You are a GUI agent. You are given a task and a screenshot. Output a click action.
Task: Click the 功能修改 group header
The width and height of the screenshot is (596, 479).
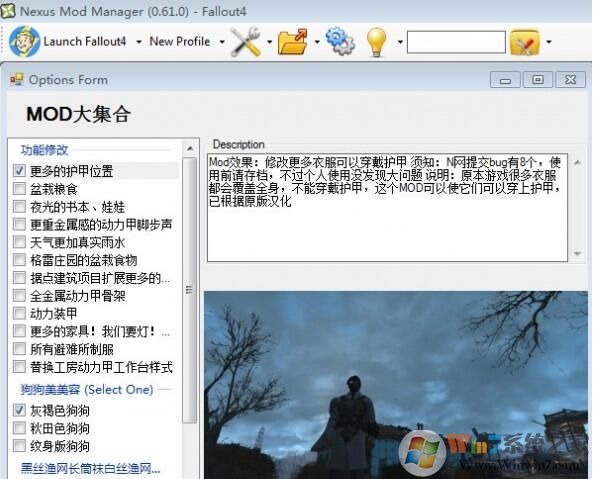pyautogui.click(x=44, y=150)
